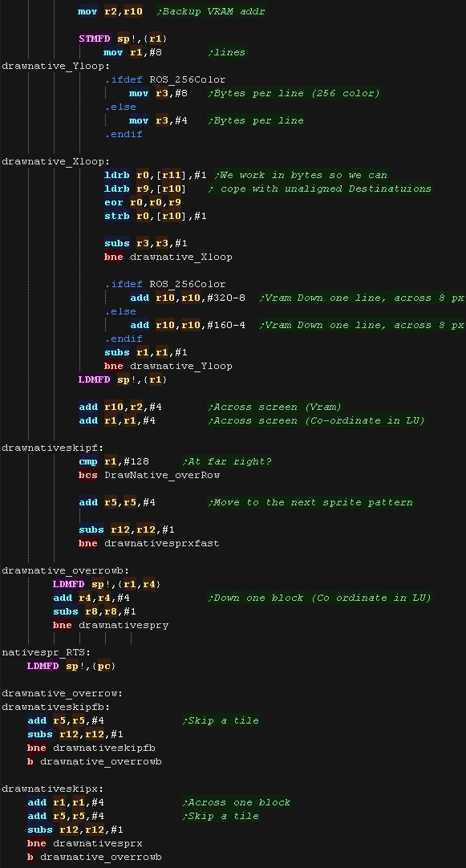Click 'bne drawnativesprxfast' branch target
This screenshot has width=466, height=868.
[161, 543]
